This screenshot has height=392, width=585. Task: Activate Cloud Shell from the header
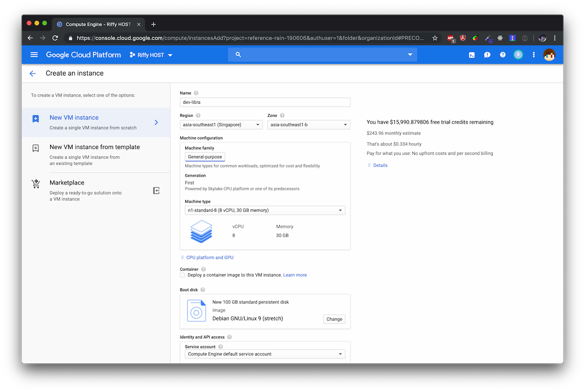tap(472, 55)
